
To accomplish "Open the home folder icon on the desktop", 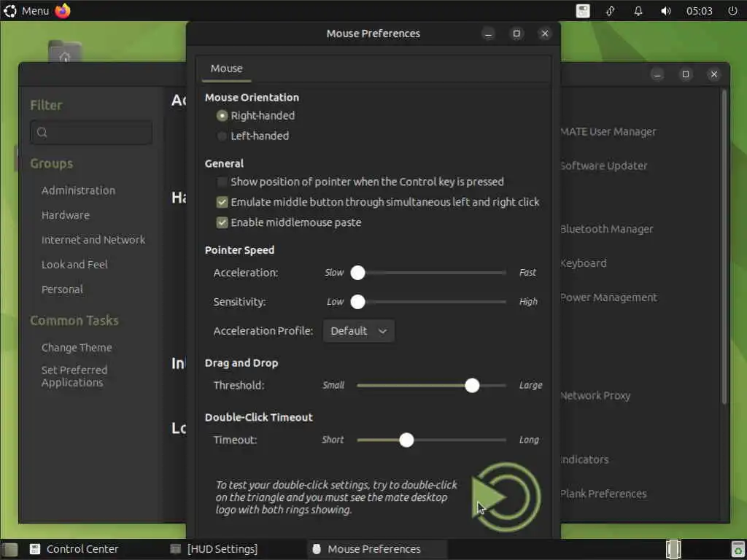I will pyautogui.click(x=65, y=52).
